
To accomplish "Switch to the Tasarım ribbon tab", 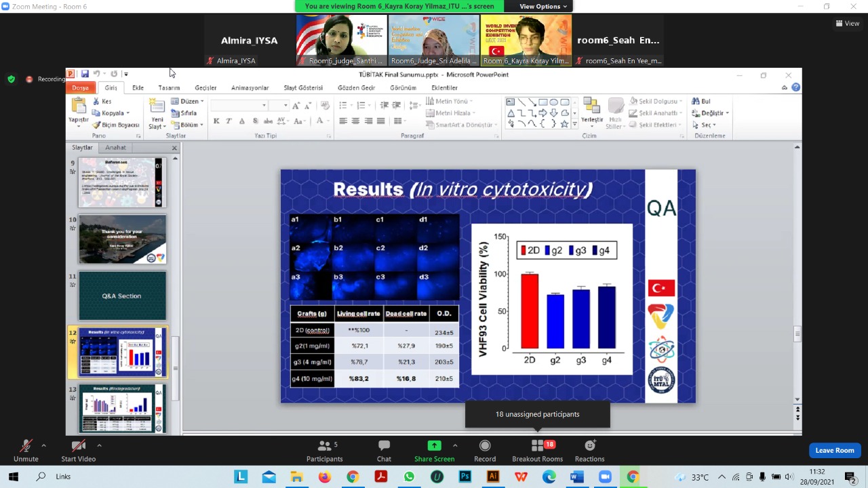I will [x=169, y=87].
